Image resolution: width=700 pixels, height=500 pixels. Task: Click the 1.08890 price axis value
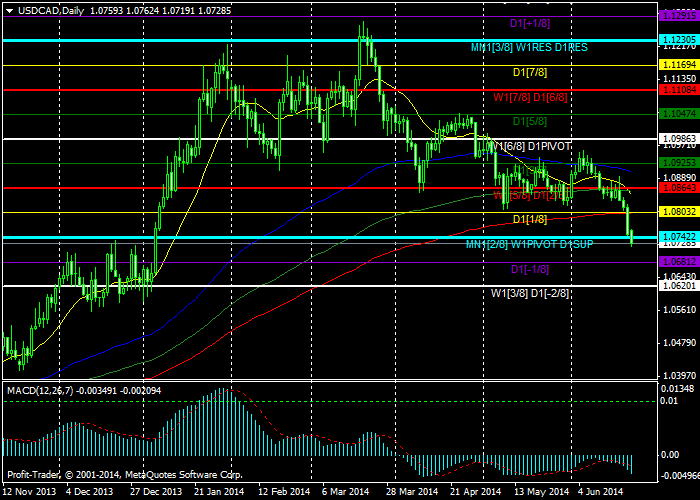[x=679, y=177]
